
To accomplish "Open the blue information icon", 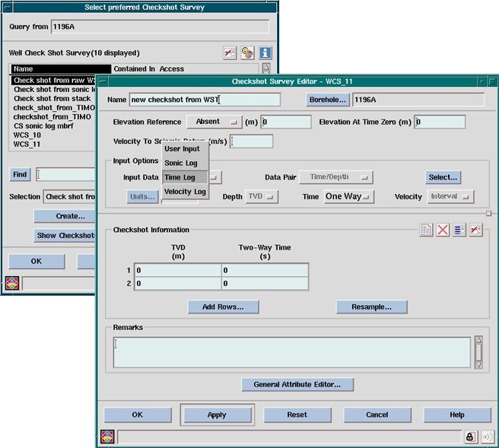I will (265, 52).
